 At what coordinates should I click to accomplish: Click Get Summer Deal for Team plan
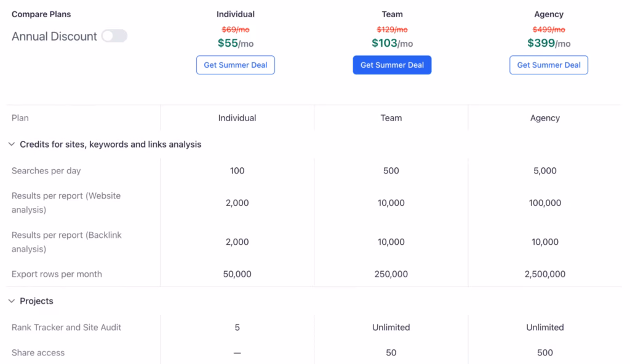tap(392, 65)
